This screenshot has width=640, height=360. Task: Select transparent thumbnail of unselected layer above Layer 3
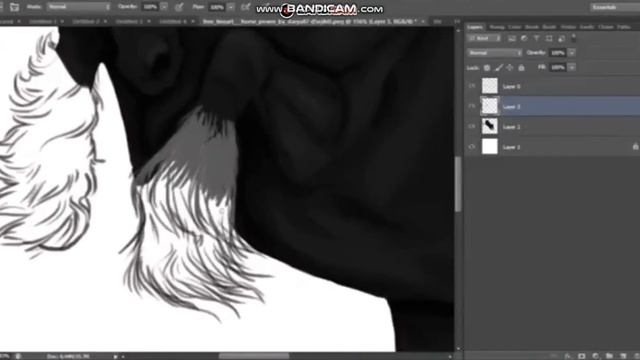490,86
